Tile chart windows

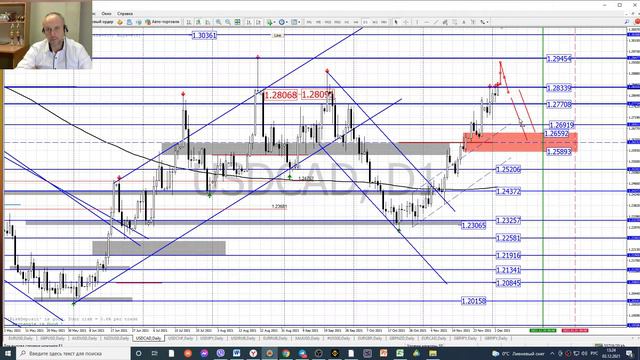238,22
